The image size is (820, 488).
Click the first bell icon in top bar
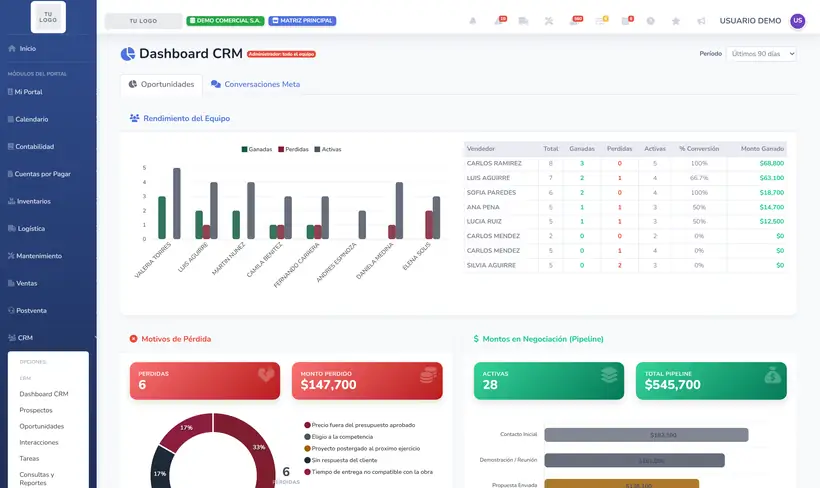473,21
